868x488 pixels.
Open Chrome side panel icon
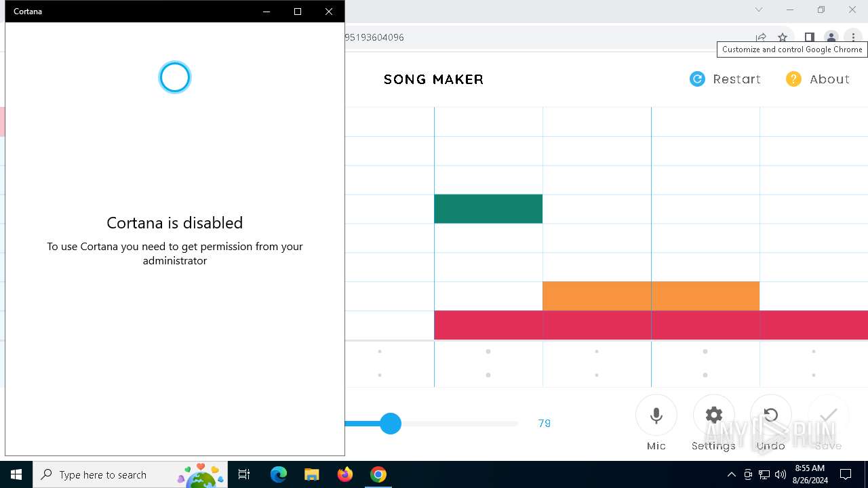coord(809,37)
